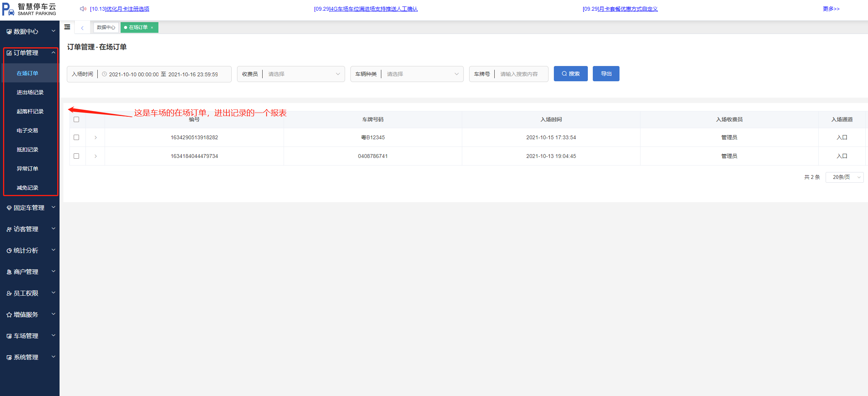Screen dimensions: 868x396
Task: Click the end date 2021-10-16 23:59:59
Action: pos(193,74)
